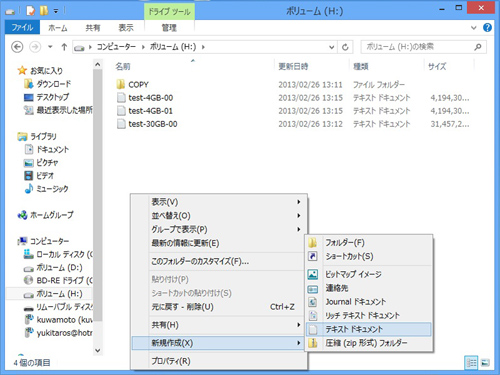Choose このフォルダーのカスタマイズ(F)... from the menu
The width and height of the screenshot is (500, 375).
(x=219, y=261)
